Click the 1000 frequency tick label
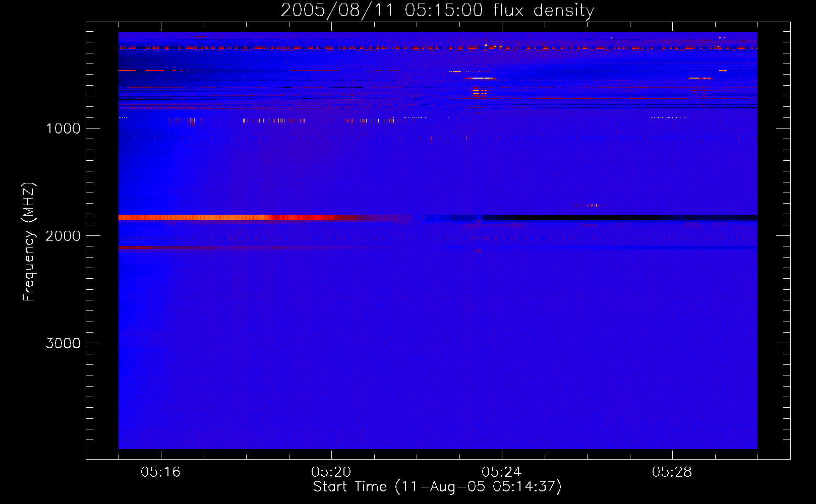 [x=63, y=129]
